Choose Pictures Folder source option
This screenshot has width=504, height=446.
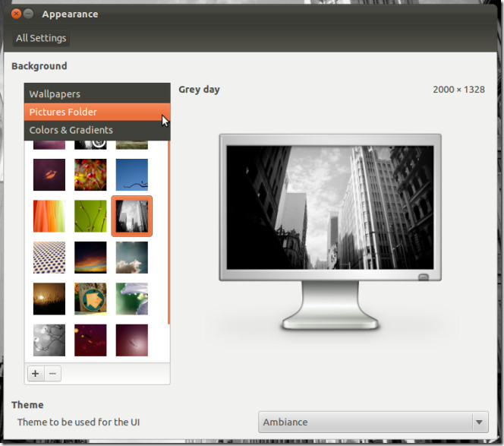[97, 112]
